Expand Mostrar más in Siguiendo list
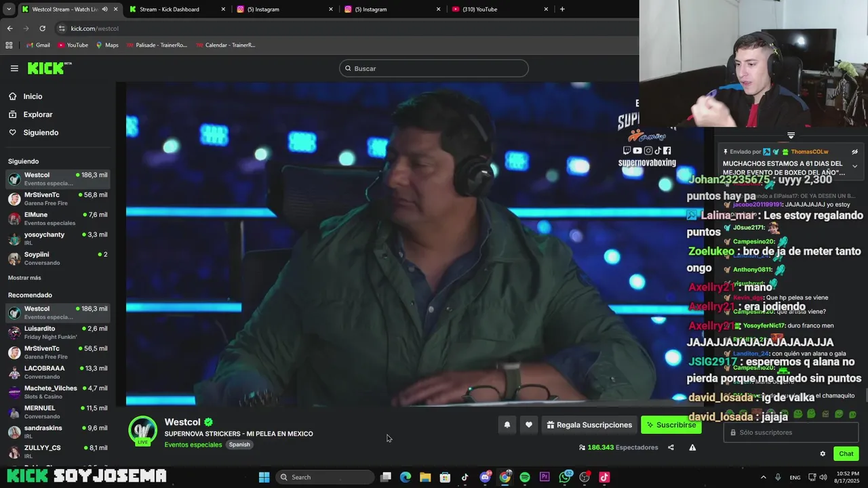 point(24,278)
